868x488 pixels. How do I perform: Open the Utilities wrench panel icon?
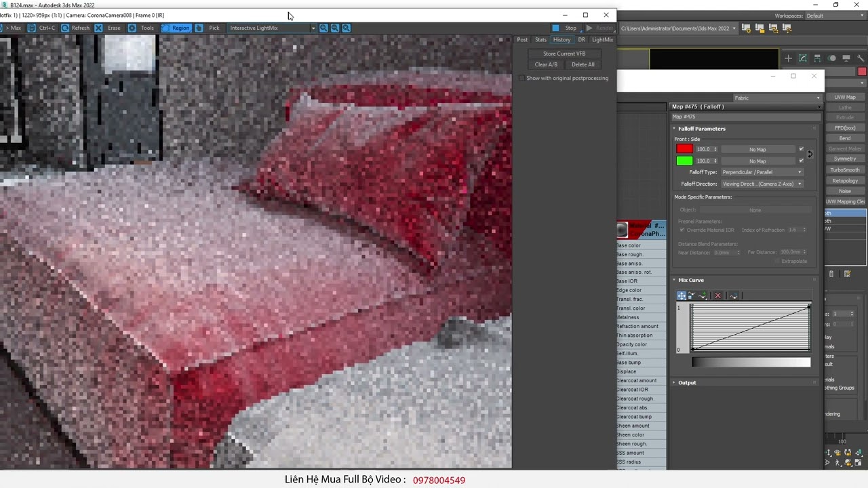click(x=861, y=58)
